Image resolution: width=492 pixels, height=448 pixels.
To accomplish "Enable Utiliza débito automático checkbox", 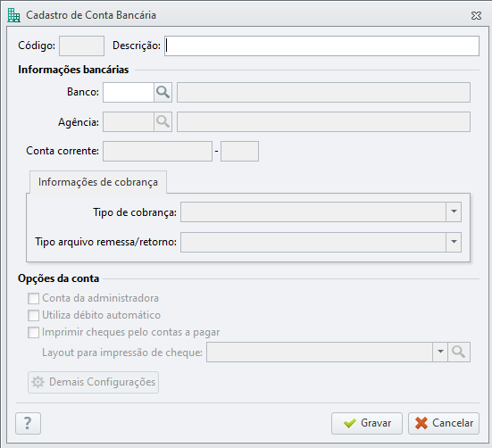I will click(x=34, y=315).
